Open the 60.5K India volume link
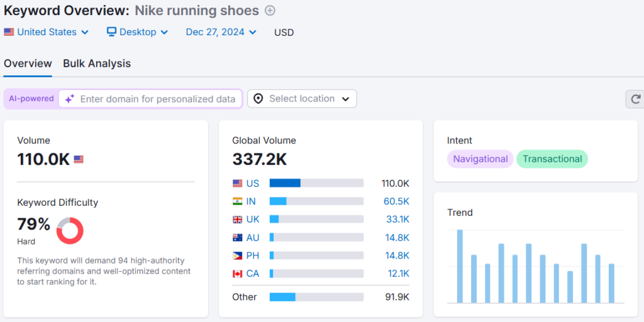Viewport: 644px width, 322px height. [397, 201]
